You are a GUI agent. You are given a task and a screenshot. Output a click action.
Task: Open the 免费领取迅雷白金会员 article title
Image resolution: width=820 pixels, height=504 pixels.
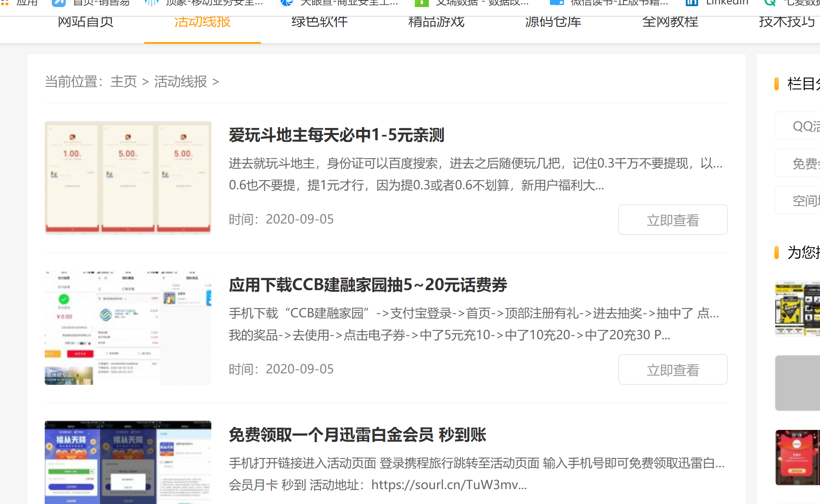360,435
